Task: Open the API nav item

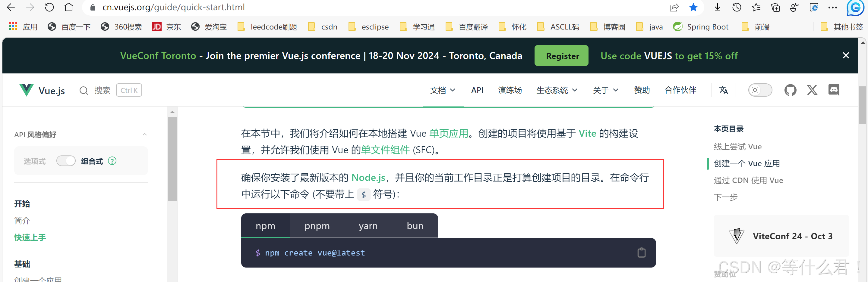Action: click(477, 90)
